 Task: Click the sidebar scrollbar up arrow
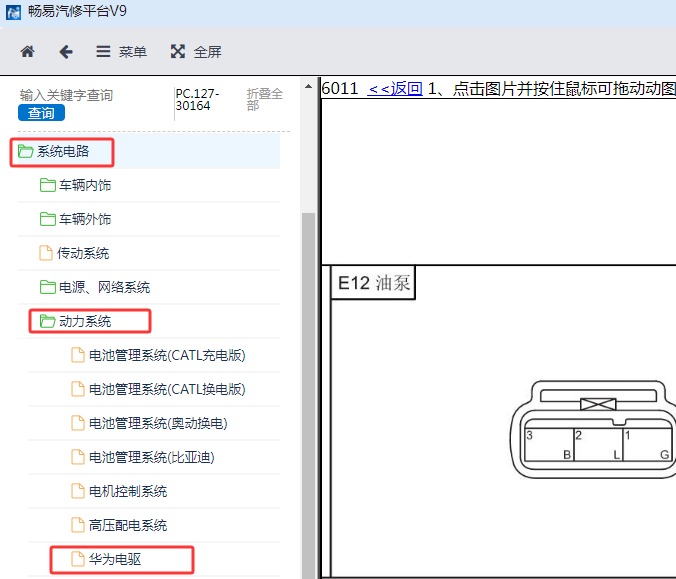(308, 86)
